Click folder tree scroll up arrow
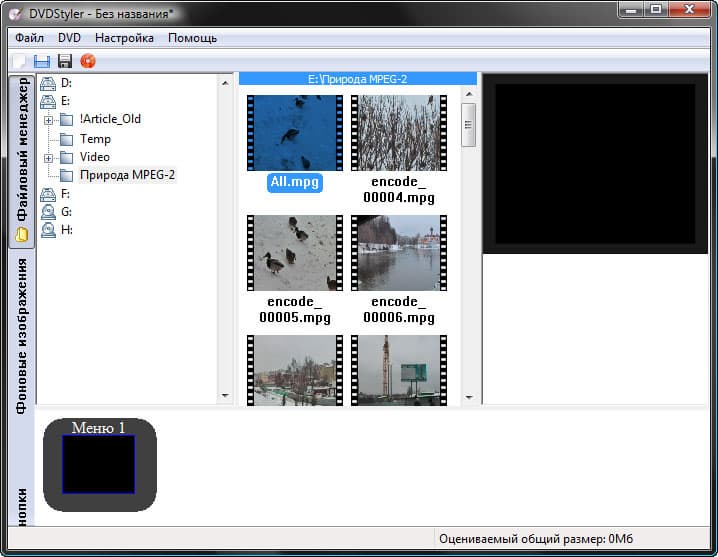The width and height of the screenshot is (718, 557). tap(225, 83)
